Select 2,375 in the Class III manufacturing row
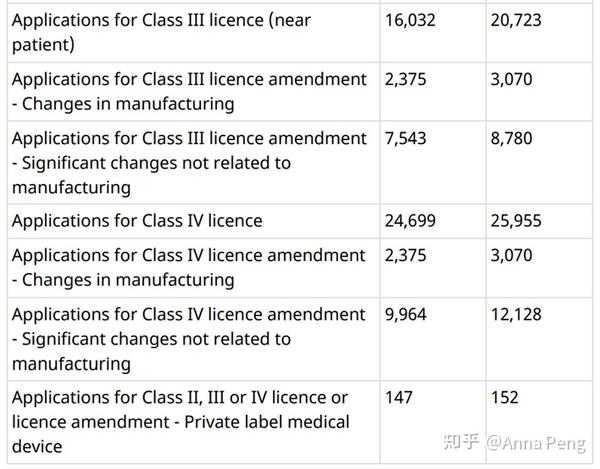Image resolution: width=600 pixels, height=469 pixels. click(405, 79)
